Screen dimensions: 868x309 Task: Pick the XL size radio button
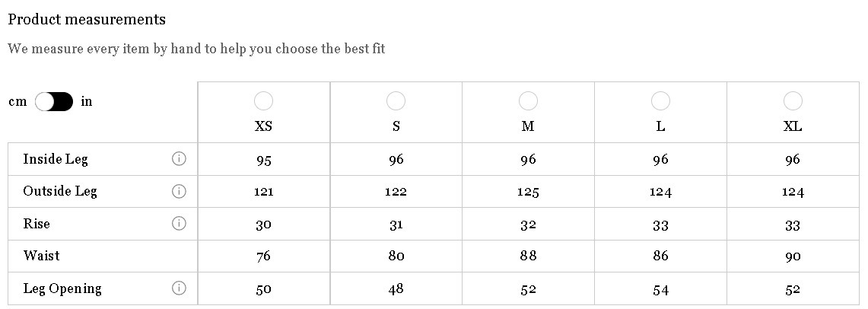tap(793, 100)
